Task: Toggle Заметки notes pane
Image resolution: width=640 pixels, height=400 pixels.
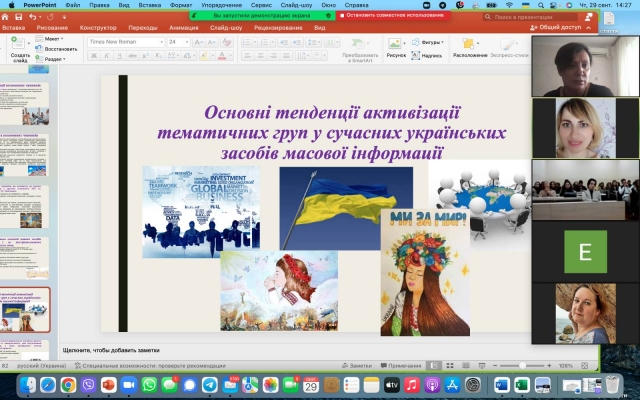Action: (357, 365)
